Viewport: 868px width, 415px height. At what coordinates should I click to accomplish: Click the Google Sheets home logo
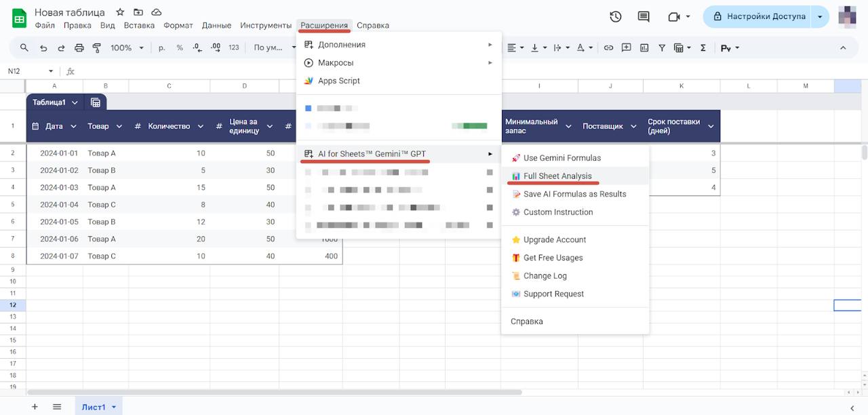click(x=19, y=18)
